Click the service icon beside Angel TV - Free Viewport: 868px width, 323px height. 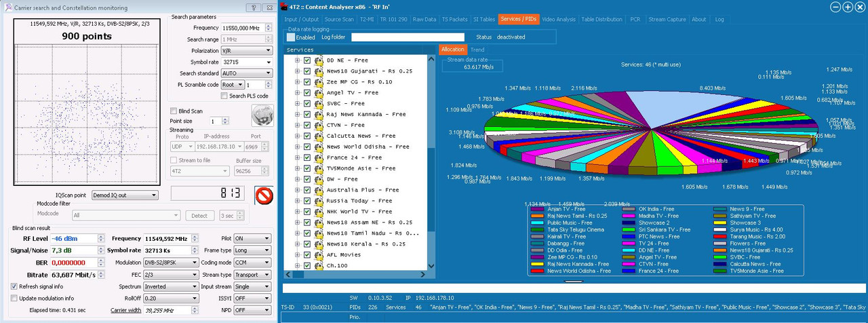click(x=319, y=93)
